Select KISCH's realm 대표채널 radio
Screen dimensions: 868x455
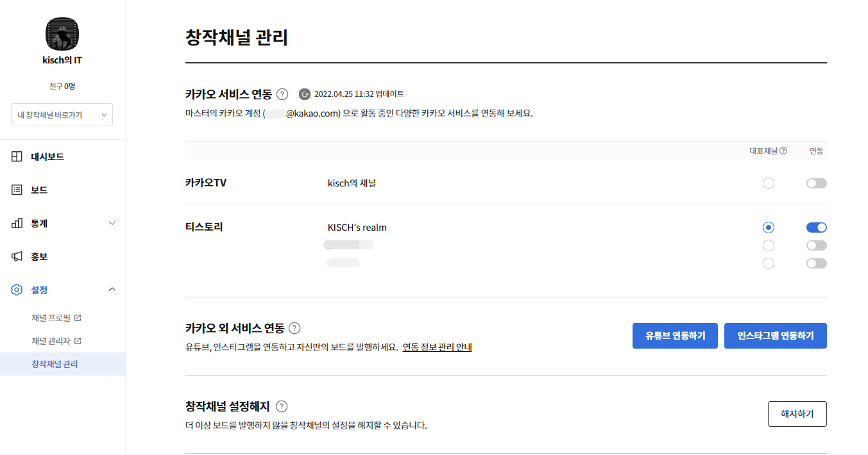point(769,227)
